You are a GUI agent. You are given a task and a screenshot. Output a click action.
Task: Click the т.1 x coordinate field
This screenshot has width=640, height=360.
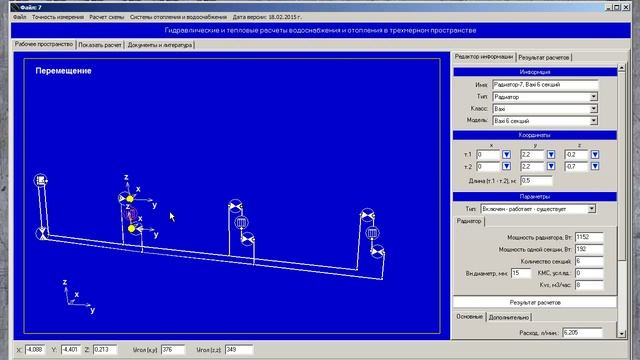click(488, 155)
